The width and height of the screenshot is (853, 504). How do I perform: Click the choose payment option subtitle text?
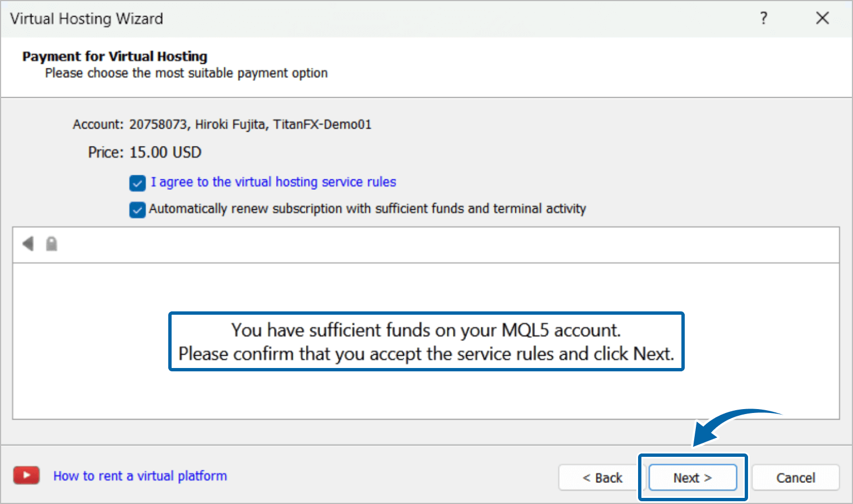186,73
